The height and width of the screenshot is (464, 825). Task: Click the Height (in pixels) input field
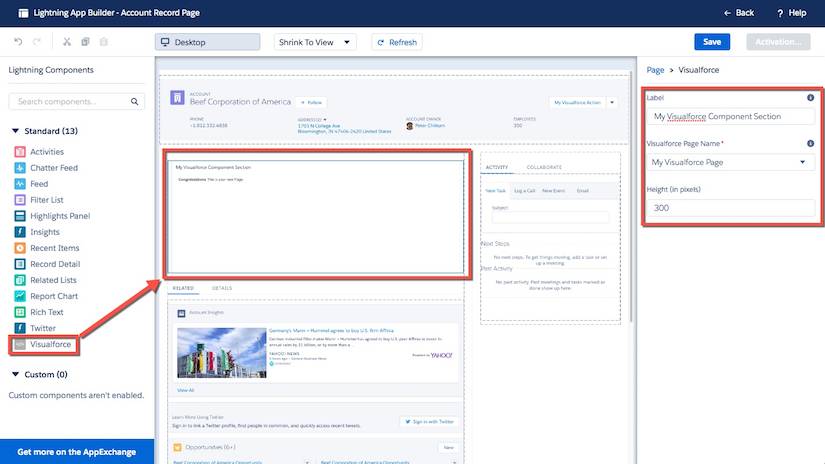pyautogui.click(x=730, y=208)
